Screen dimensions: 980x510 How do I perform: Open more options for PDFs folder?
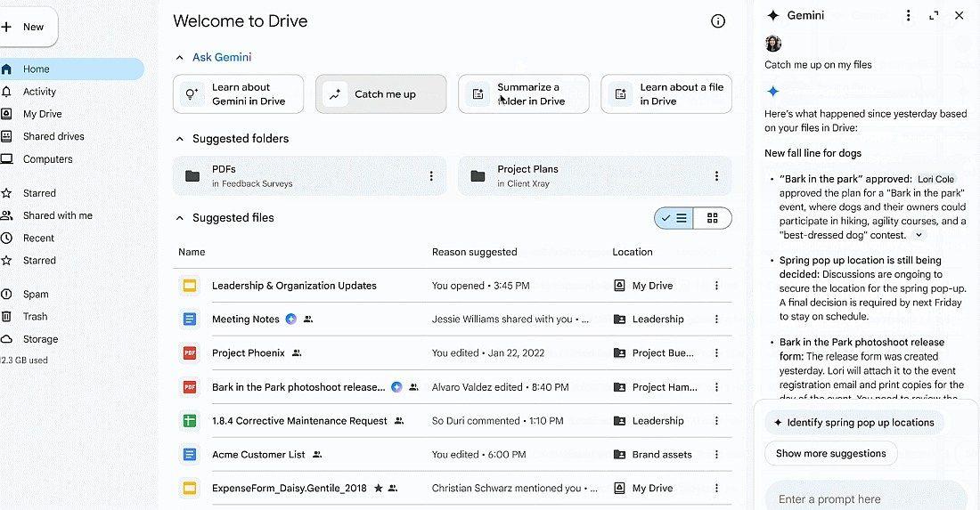click(x=431, y=176)
